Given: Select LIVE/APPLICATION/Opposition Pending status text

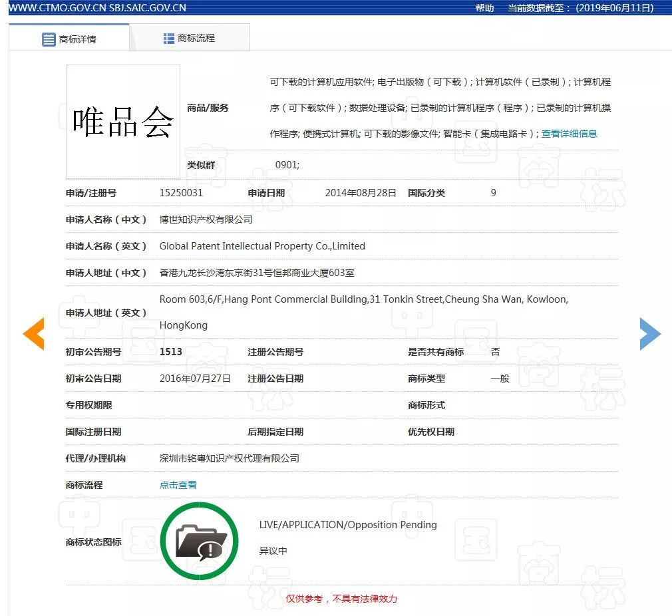Looking at the screenshot, I should (348, 525).
